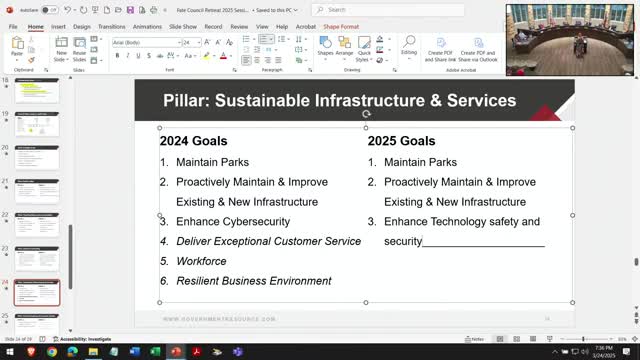Switch to the Design tab

point(82,27)
